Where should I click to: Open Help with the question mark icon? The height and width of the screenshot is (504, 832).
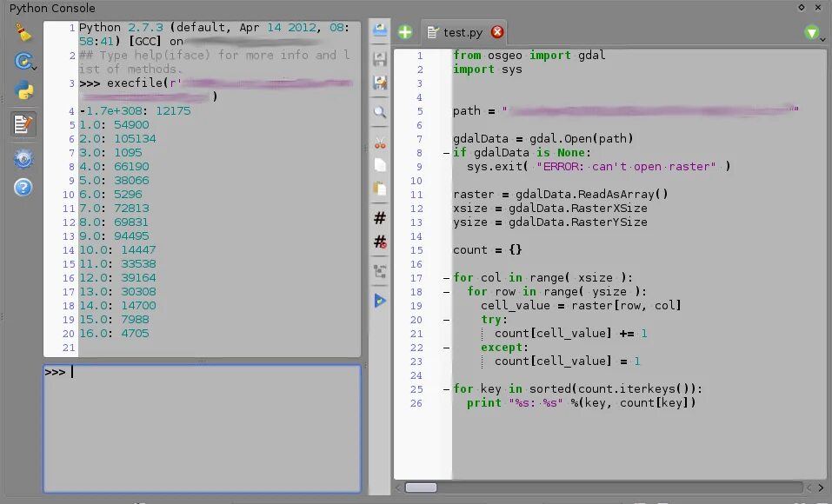pos(23,188)
